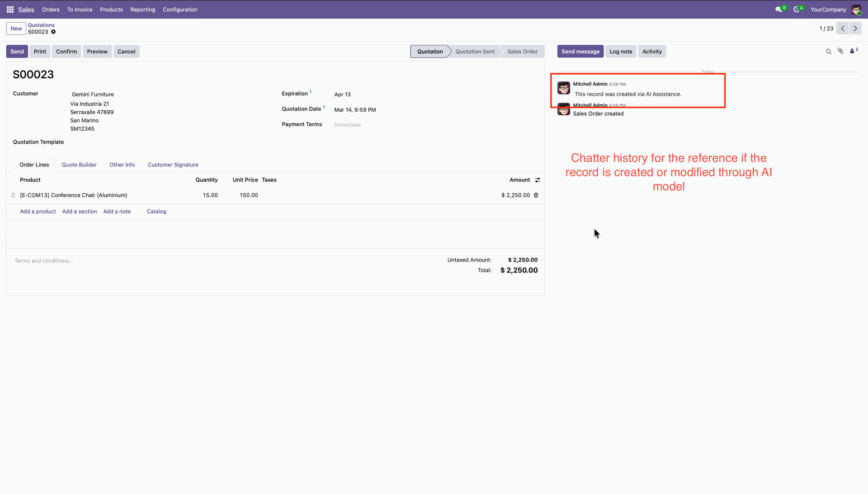
Task: Open the conversations chat bubble icon
Action: click(778, 9)
